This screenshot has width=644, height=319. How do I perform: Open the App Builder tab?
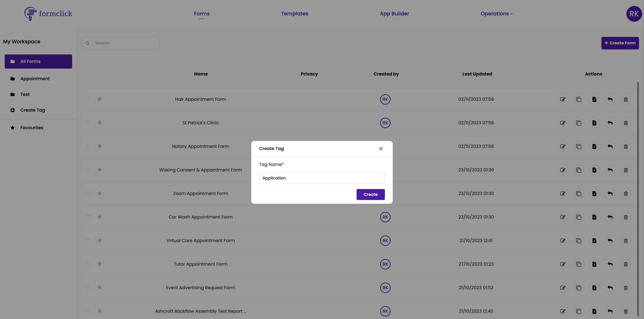(394, 14)
